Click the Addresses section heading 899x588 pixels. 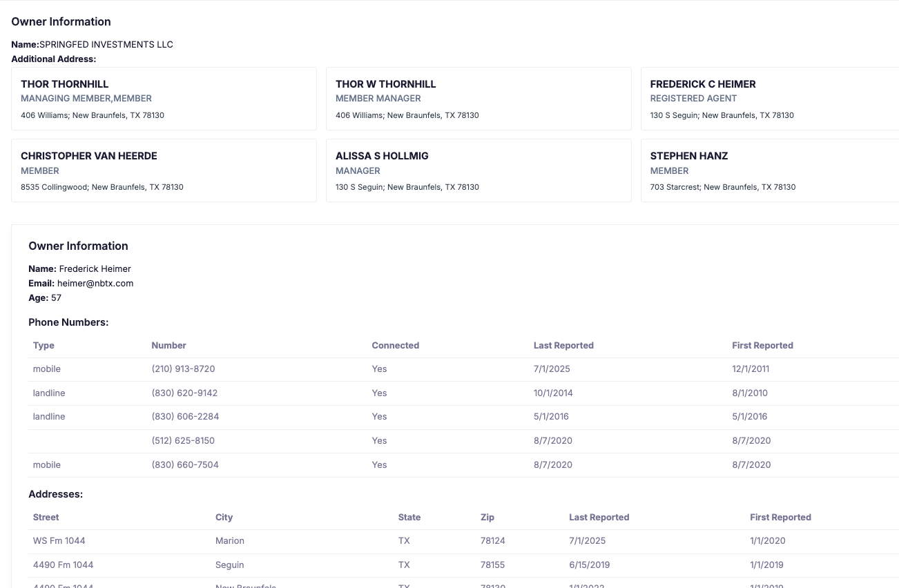click(x=56, y=494)
